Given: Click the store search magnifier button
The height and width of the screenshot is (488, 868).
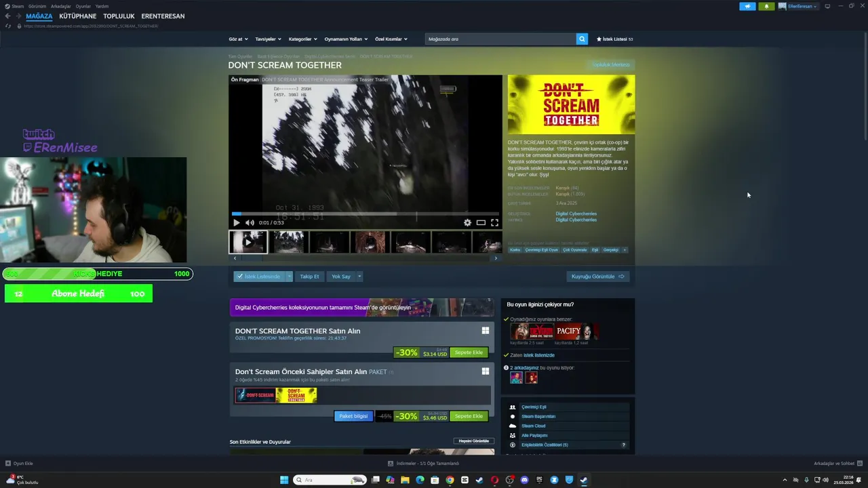Looking at the screenshot, I should (582, 39).
